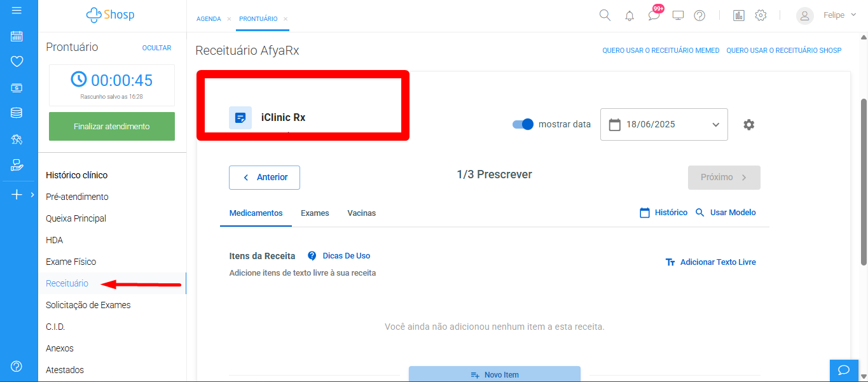Viewport: 868px width, 382px height.
Task: Click the heart icon in the left sidebar
Action: coord(17,62)
